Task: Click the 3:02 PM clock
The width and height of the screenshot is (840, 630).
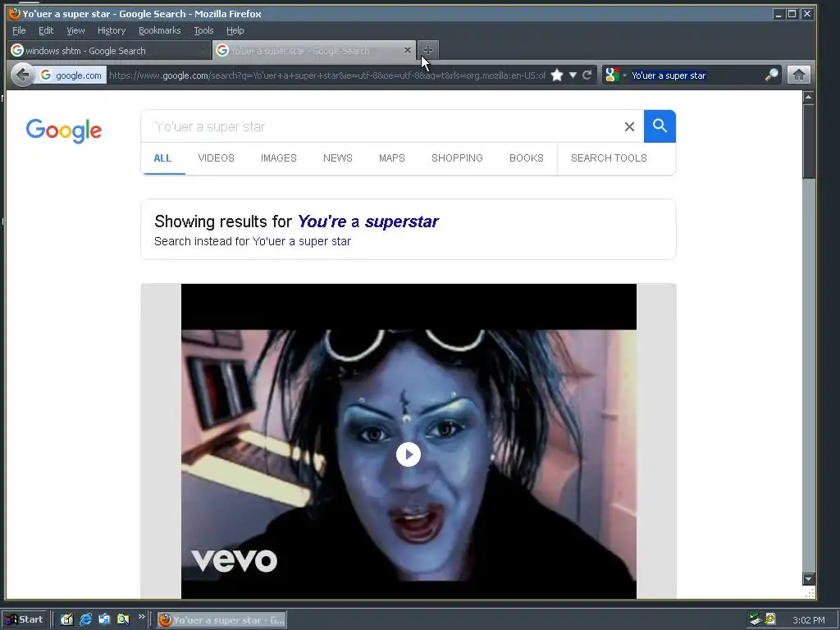Action: (x=808, y=620)
